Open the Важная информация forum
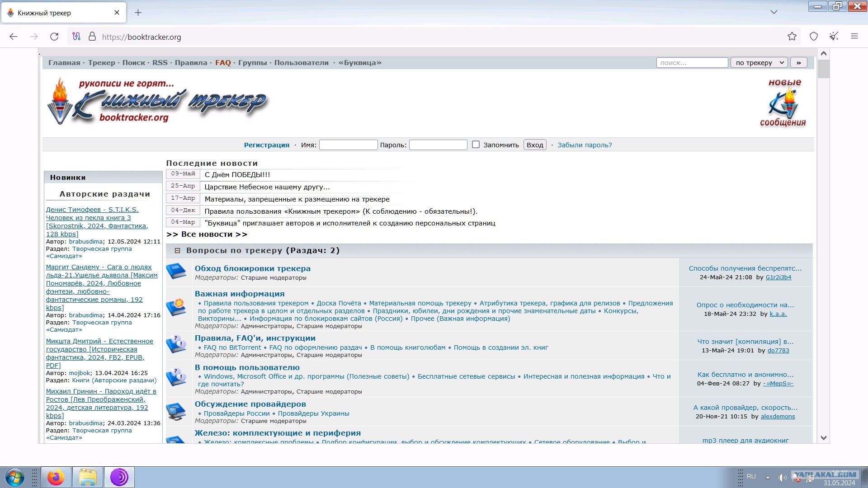 click(240, 294)
